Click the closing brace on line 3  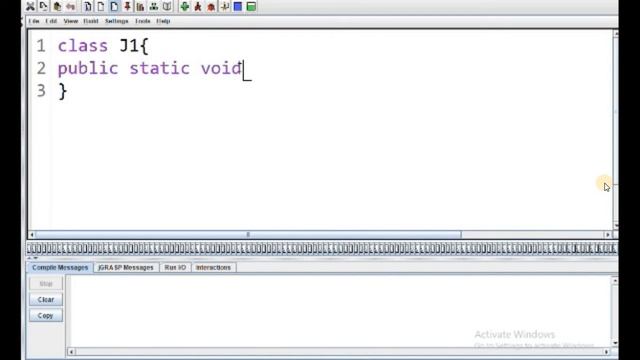click(62, 91)
